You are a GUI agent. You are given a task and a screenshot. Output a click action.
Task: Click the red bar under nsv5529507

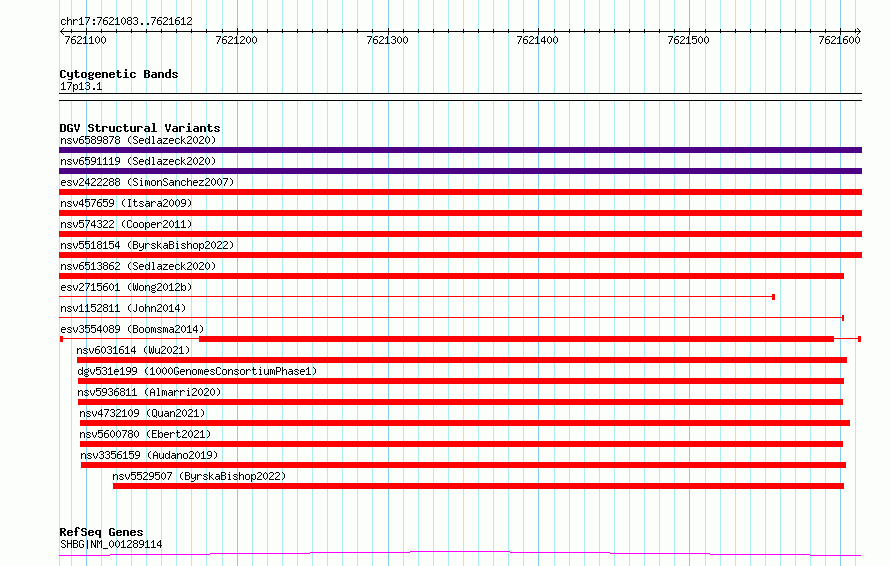478,486
